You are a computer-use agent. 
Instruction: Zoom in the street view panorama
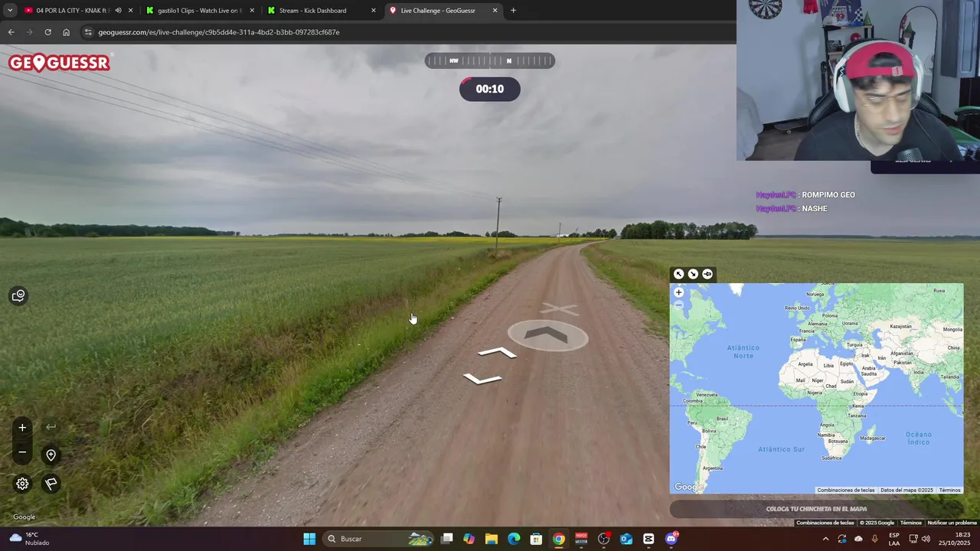coord(22,428)
